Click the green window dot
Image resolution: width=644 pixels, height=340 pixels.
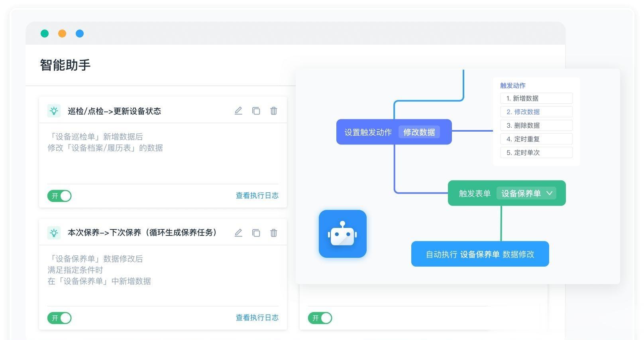[45, 34]
